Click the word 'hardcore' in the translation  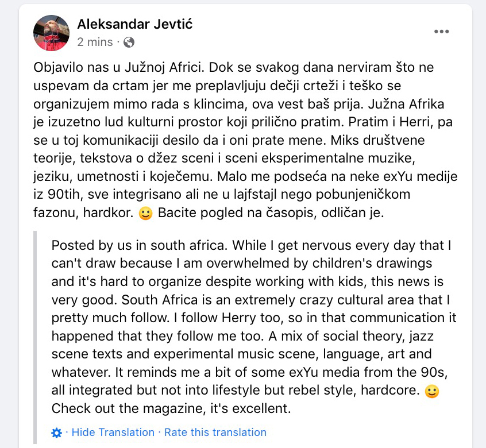click(388, 392)
